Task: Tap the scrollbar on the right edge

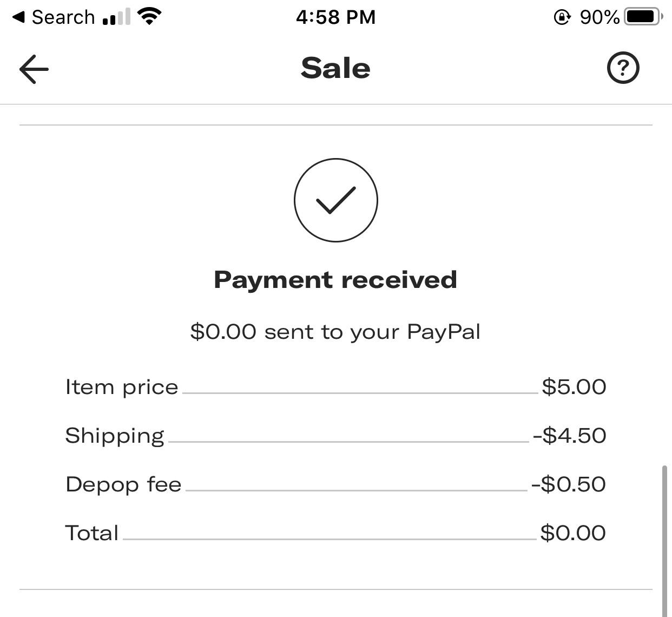Action: [665, 536]
